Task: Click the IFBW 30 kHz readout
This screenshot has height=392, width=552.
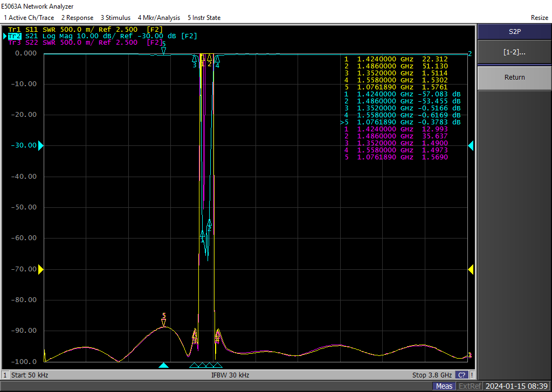Action: (x=230, y=375)
